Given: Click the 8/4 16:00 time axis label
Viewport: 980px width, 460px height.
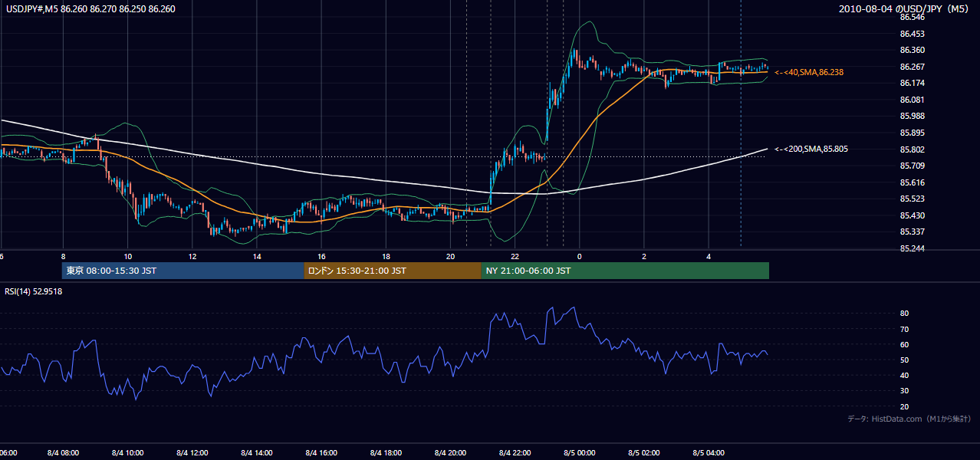Looking at the screenshot, I should point(321,453).
